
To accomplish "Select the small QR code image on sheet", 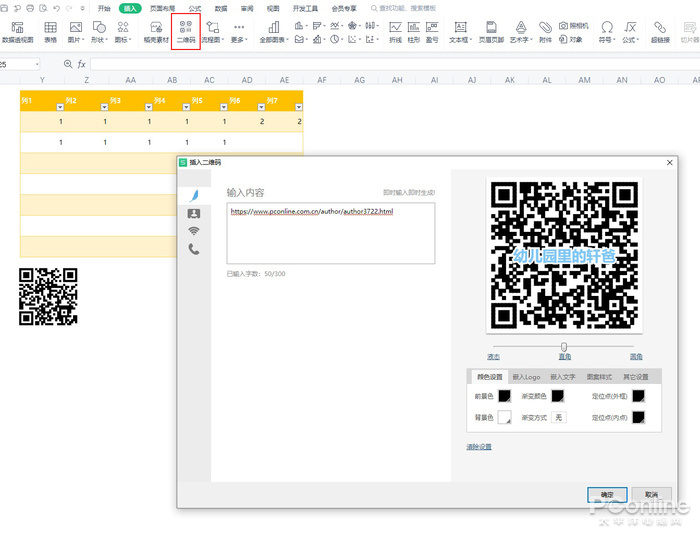I will pyautogui.click(x=48, y=296).
